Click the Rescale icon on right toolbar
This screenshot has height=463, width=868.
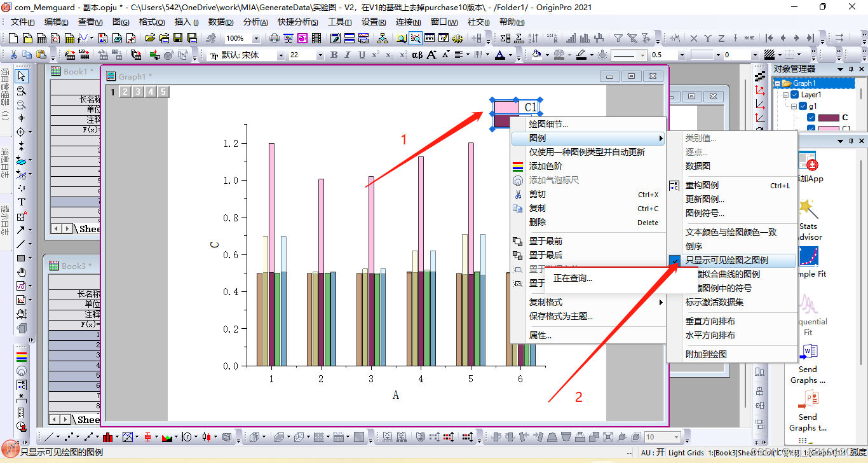coord(760,90)
